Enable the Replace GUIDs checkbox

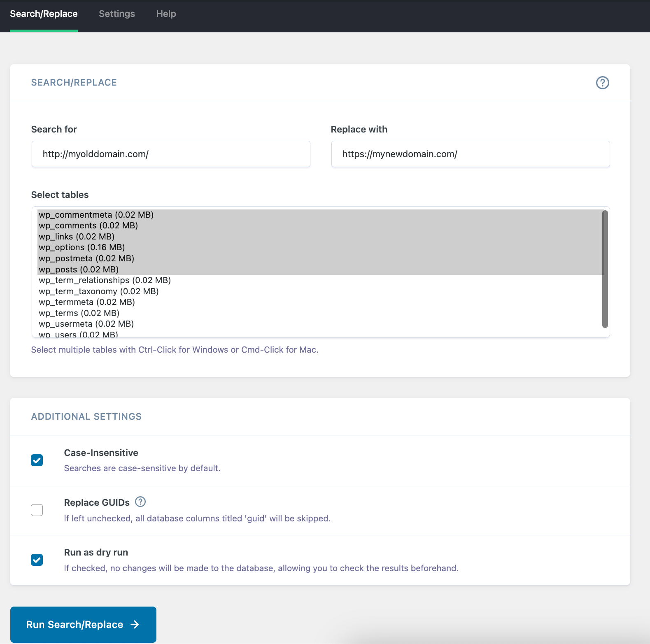coord(37,510)
